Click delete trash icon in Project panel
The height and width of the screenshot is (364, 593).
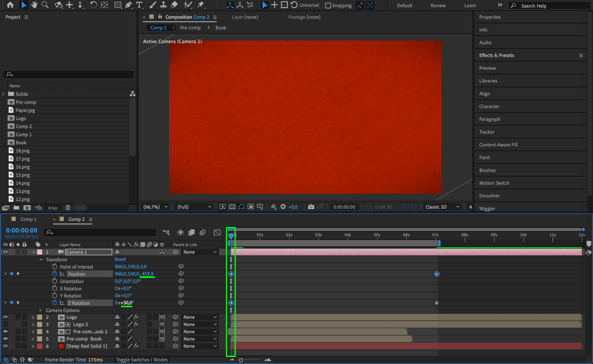(x=68, y=208)
